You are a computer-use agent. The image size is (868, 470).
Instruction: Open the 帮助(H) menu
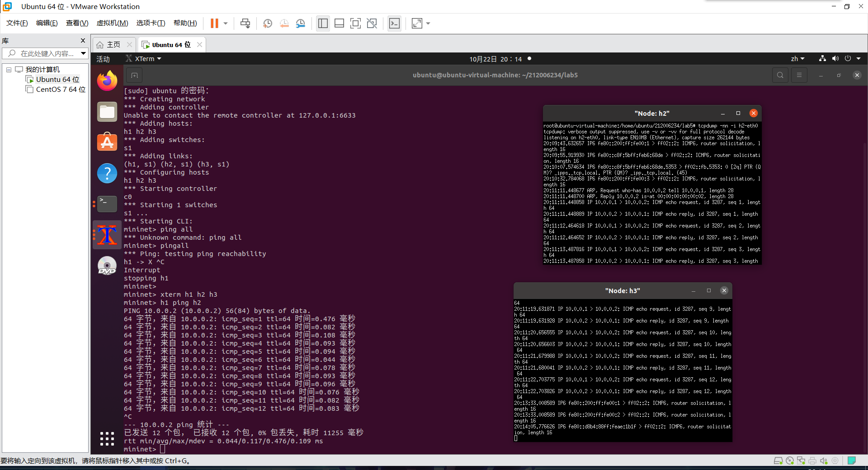185,23
